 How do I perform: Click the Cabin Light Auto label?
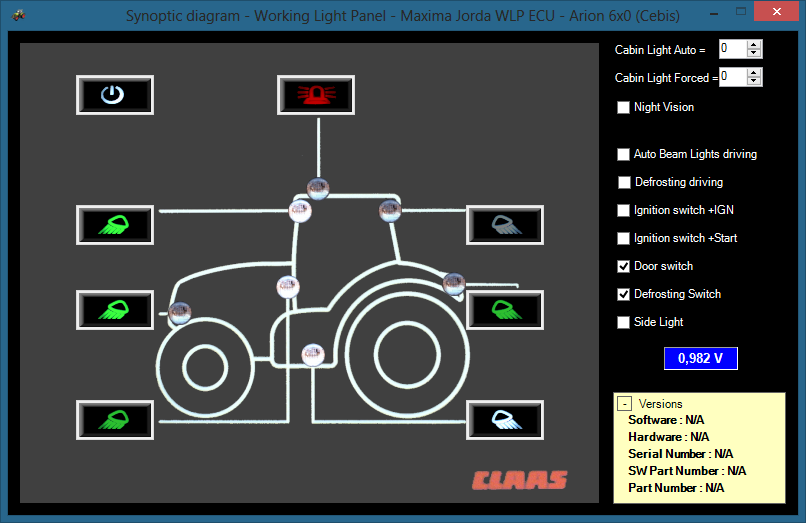click(660, 50)
